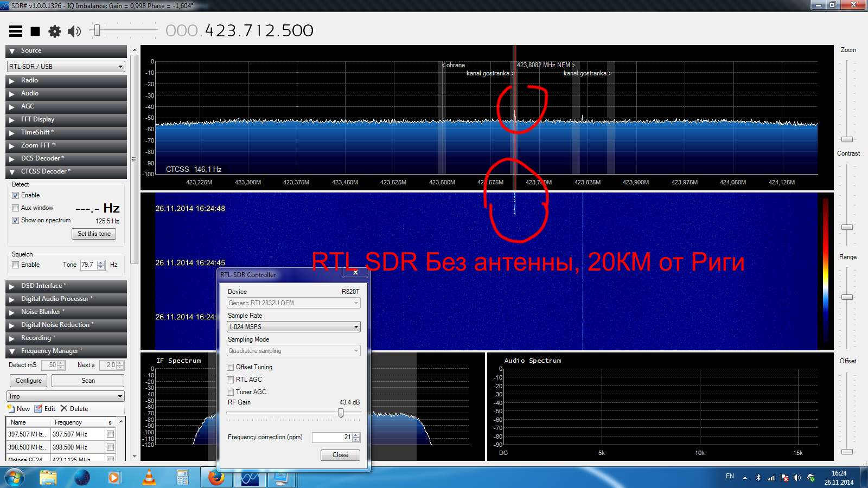Expand the Recording panel
Viewport: 868px width, 488px height.
click(x=66, y=338)
